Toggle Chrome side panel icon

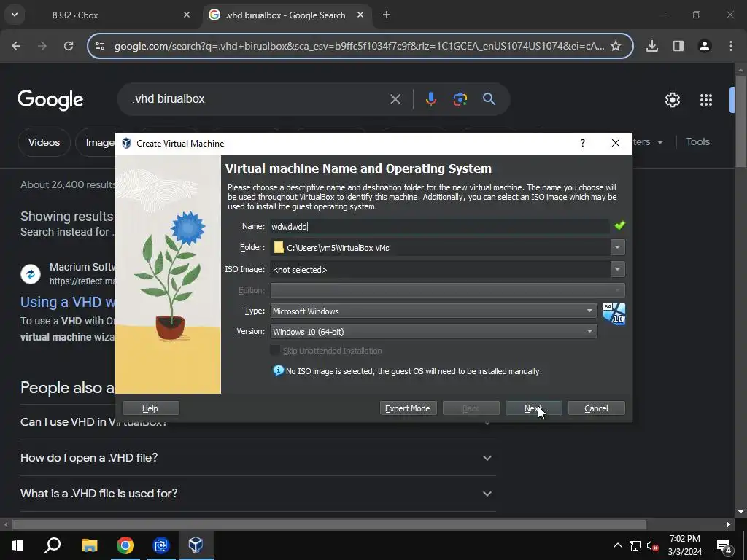[678, 46]
